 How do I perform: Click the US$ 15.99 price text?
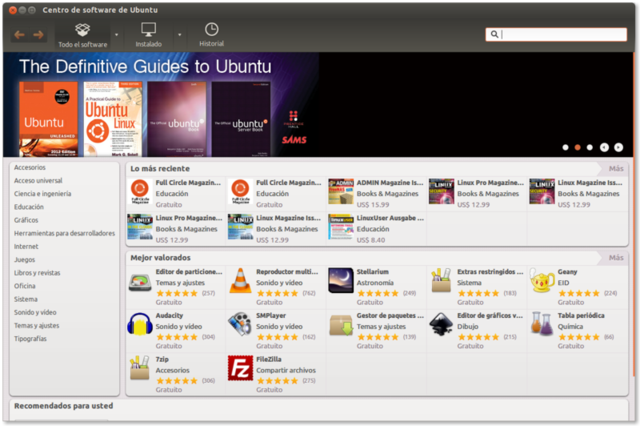(x=373, y=204)
